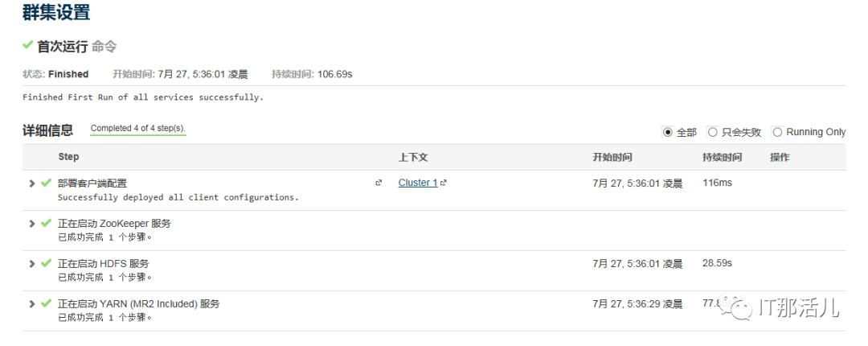Expand the 正在启动 HDFS 服务 step
Screen dimensions: 868x346
pos(32,264)
